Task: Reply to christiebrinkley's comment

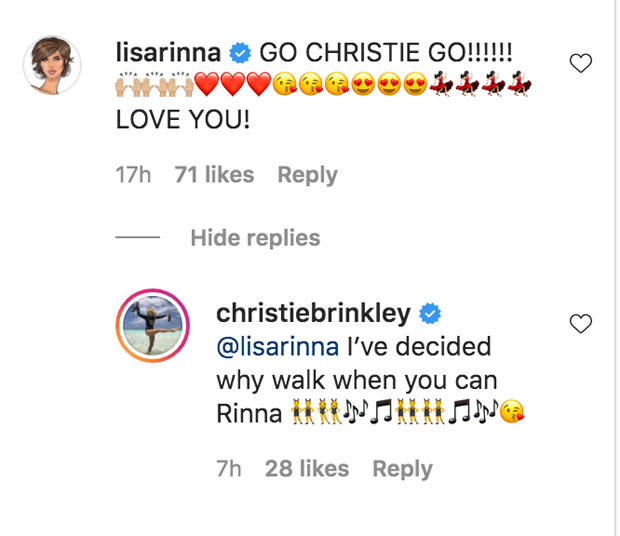Action: coord(402,469)
